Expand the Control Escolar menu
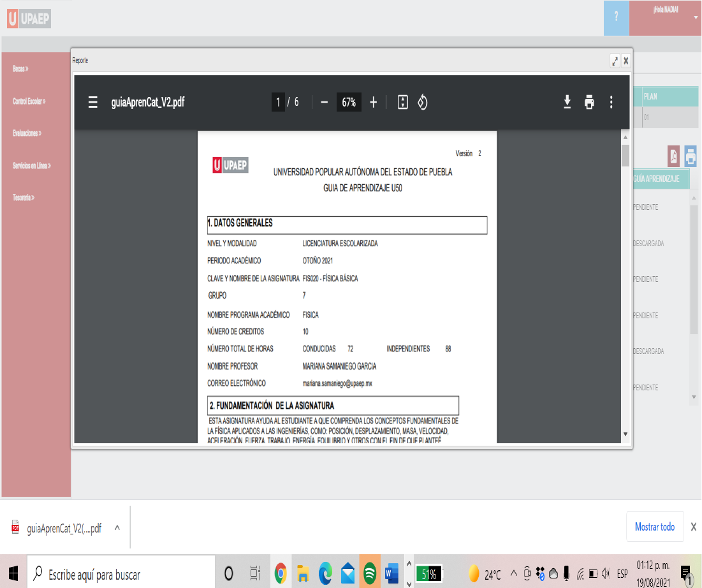 pos(29,101)
